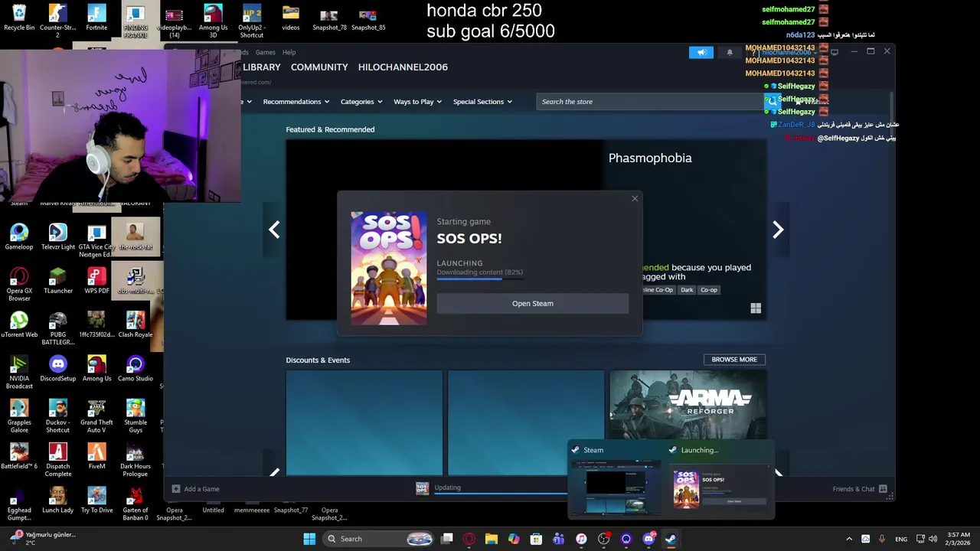Close the SOS OPS! launching dialog

pyautogui.click(x=635, y=199)
